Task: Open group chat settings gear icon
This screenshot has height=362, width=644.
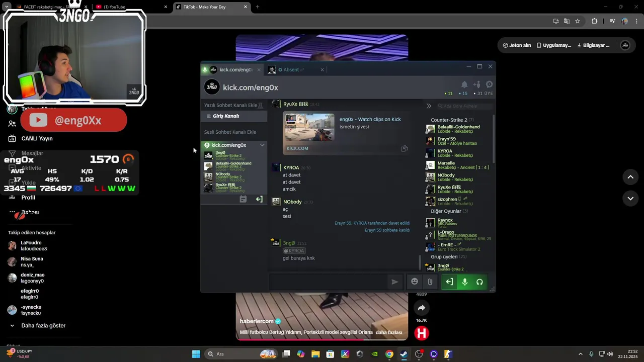Action: [489, 84]
